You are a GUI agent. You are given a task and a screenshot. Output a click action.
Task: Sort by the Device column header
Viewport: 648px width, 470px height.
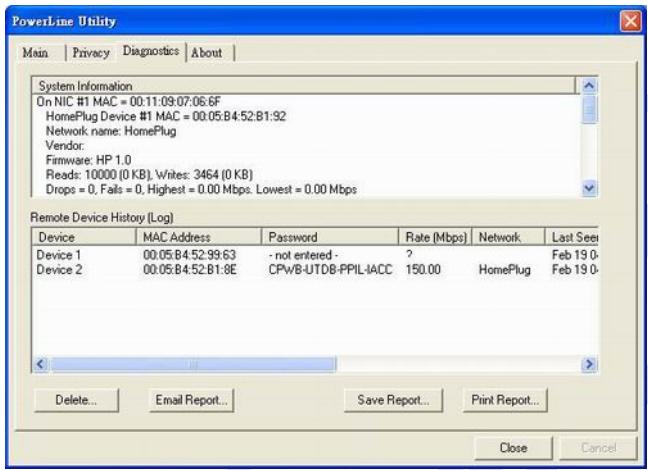84,237
